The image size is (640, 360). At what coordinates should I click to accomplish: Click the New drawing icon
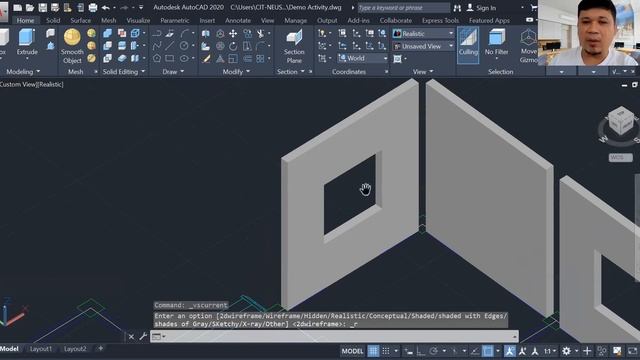[x=18, y=7]
